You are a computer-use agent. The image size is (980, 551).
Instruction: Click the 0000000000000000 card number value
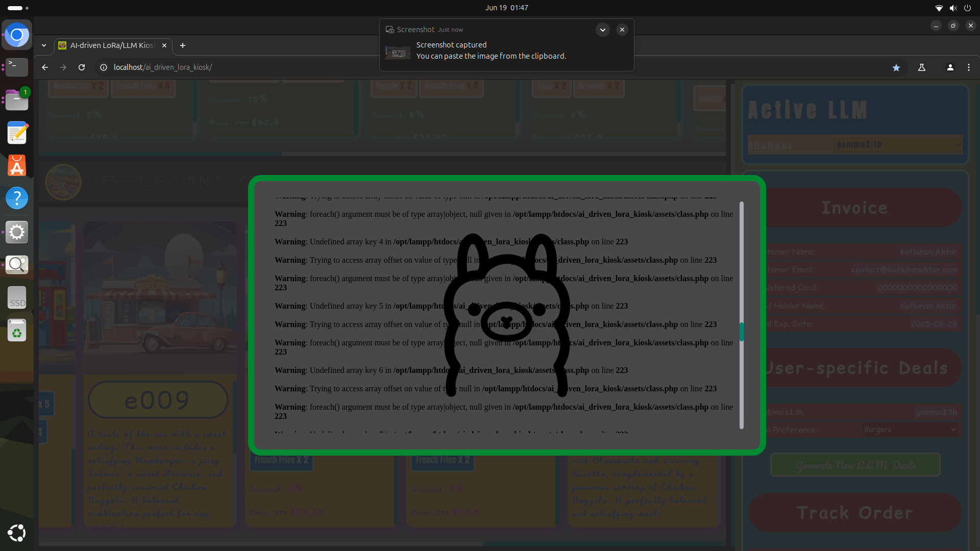pos(917,287)
